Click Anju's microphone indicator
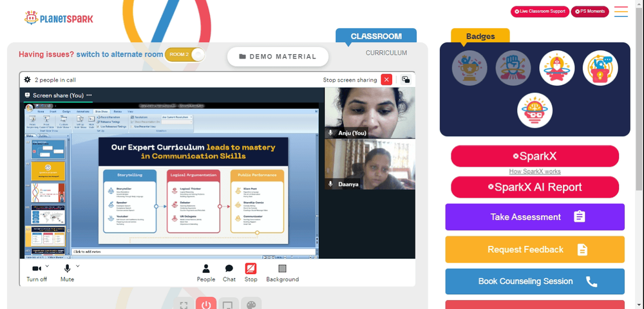The image size is (644, 309). tap(330, 133)
